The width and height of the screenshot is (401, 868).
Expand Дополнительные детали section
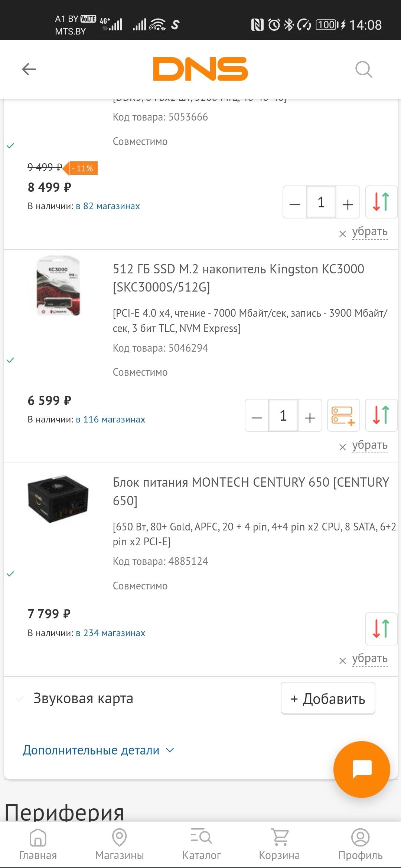point(98,750)
